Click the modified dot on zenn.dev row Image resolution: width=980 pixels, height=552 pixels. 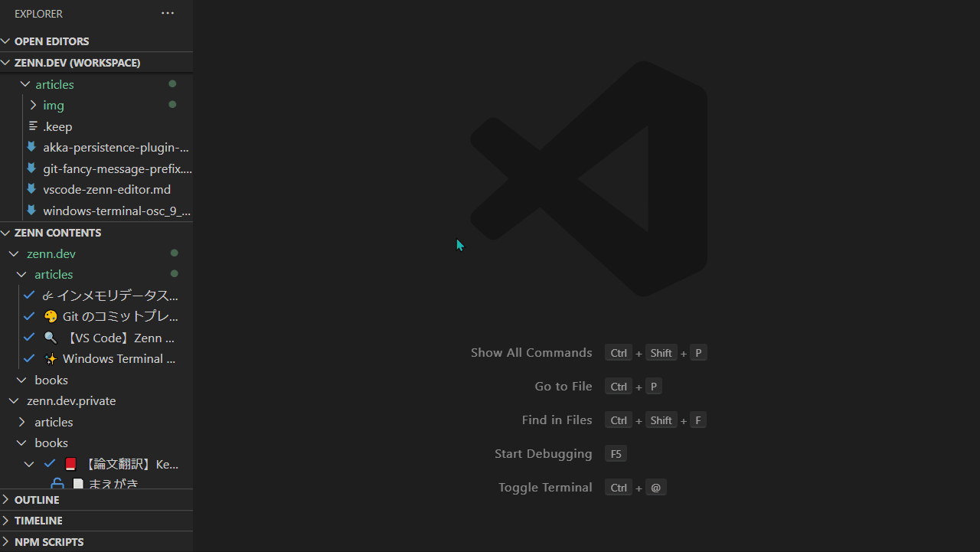(174, 253)
